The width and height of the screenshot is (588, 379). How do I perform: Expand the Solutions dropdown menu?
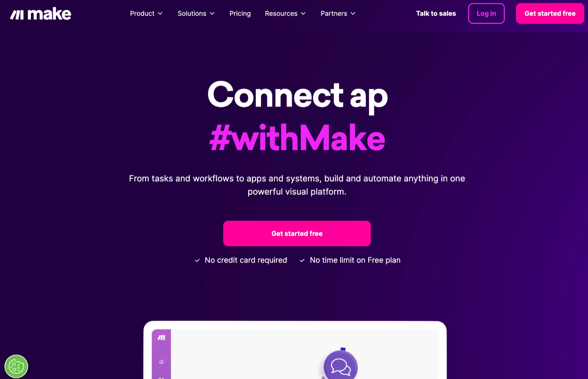point(196,14)
